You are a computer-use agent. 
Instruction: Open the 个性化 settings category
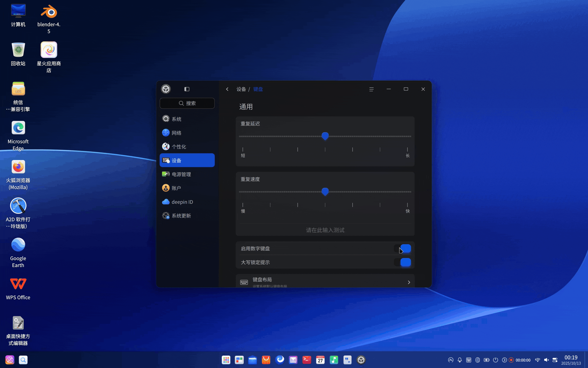pyautogui.click(x=187, y=147)
